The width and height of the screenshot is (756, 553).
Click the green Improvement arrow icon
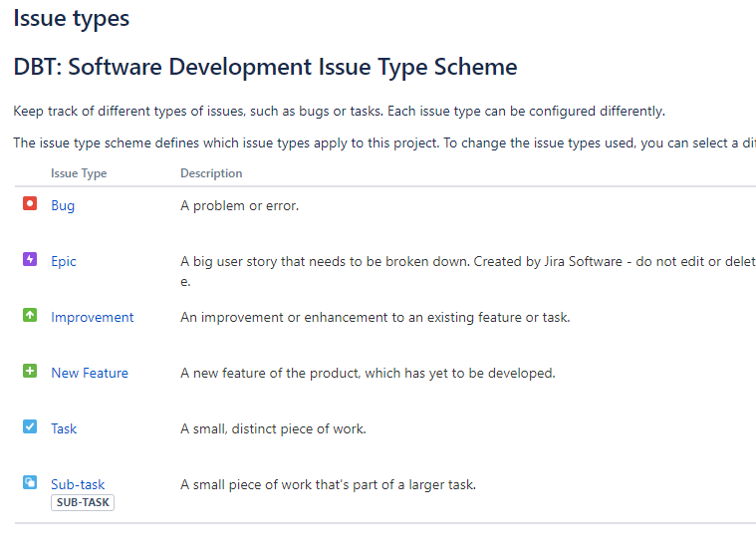tap(30, 315)
